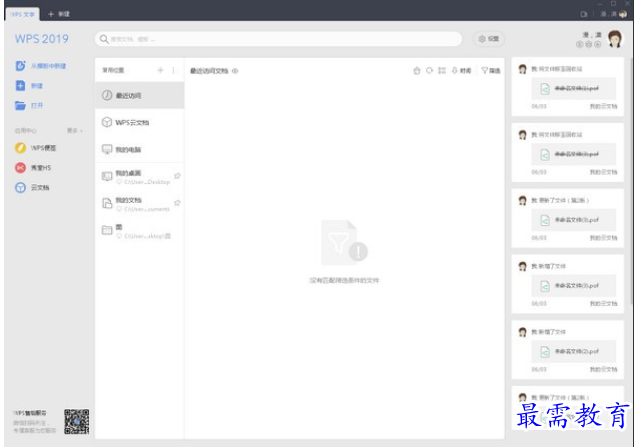
Task: Select WPS云文档 in locations list
Action: tap(140, 122)
